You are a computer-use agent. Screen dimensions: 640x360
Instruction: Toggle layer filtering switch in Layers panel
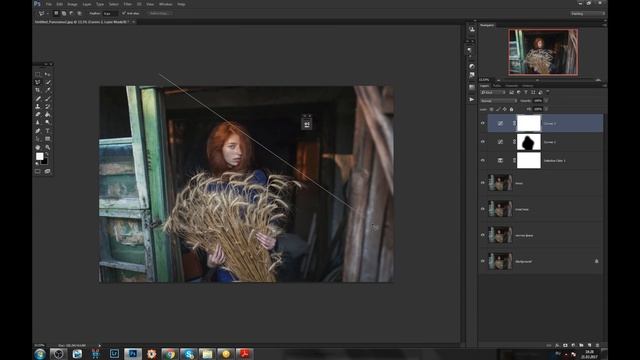click(x=548, y=92)
